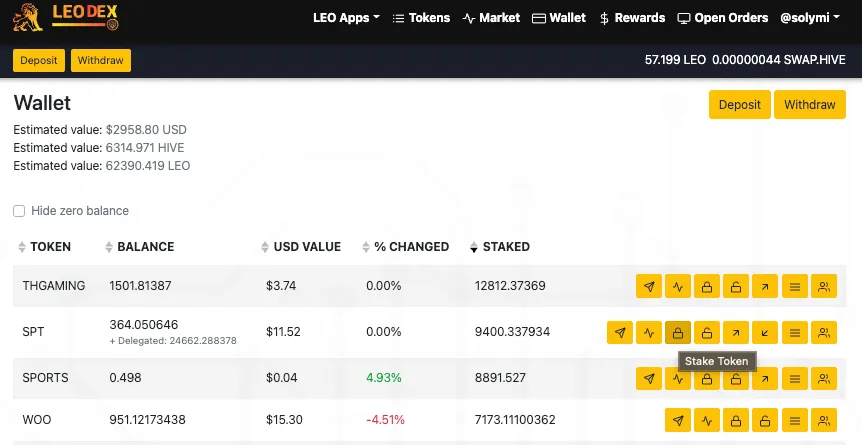The image size is (862, 445).
Task: Click the red -4.51% change value
Action: (x=385, y=420)
